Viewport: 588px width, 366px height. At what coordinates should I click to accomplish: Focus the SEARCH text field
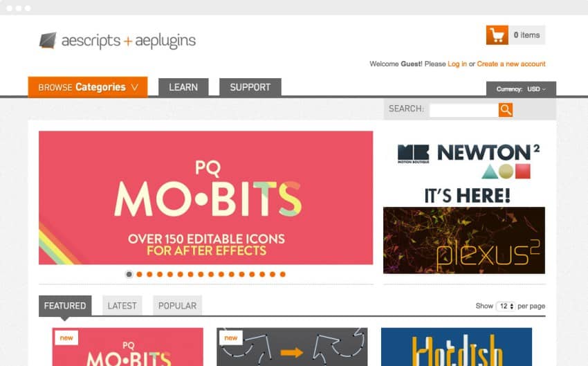click(x=464, y=110)
